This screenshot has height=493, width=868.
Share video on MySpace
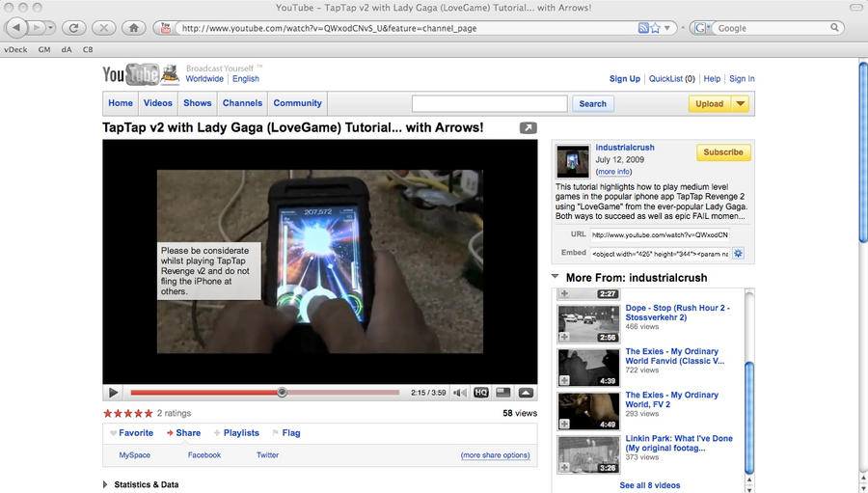[134, 454]
